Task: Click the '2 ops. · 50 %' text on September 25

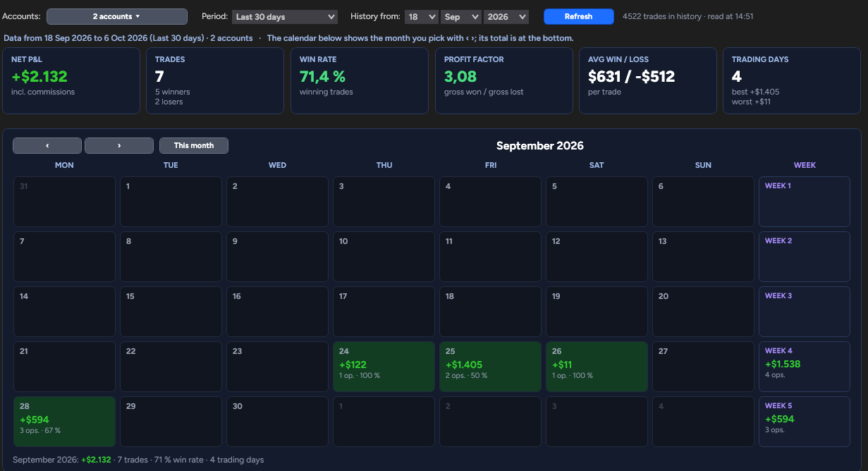Action: [466, 376]
